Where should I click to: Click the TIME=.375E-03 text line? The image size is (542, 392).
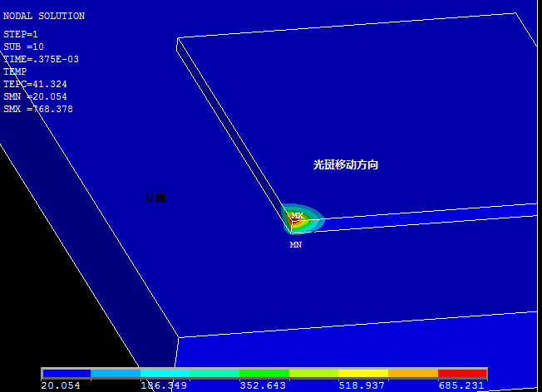pyautogui.click(x=38, y=59)
